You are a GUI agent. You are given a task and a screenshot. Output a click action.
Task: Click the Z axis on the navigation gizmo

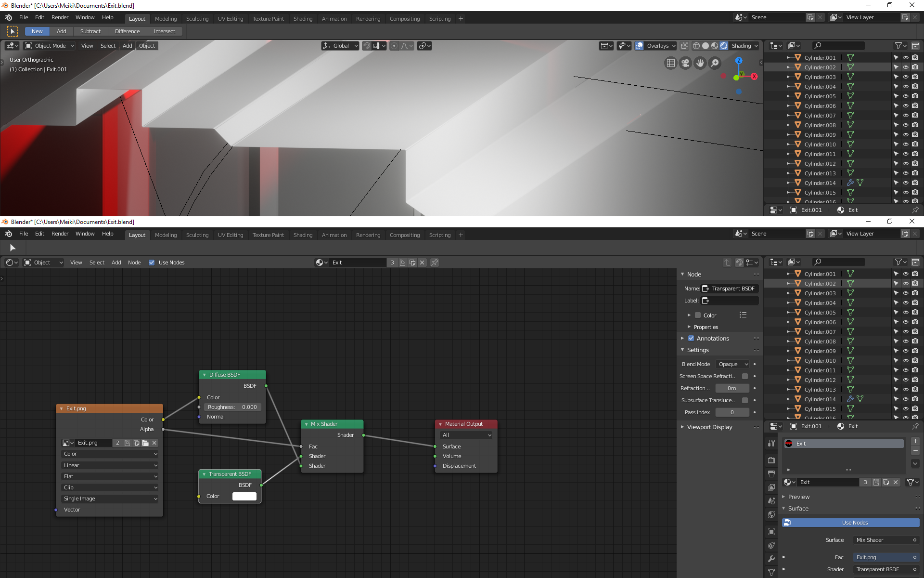(x=739, y=61)
